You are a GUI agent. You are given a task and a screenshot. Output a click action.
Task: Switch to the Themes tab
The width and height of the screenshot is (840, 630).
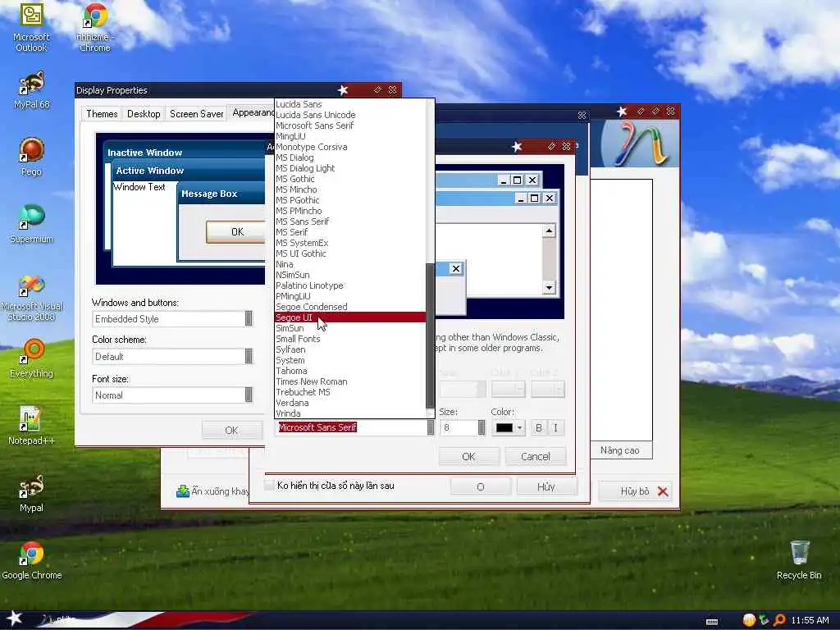click(102, 113)
